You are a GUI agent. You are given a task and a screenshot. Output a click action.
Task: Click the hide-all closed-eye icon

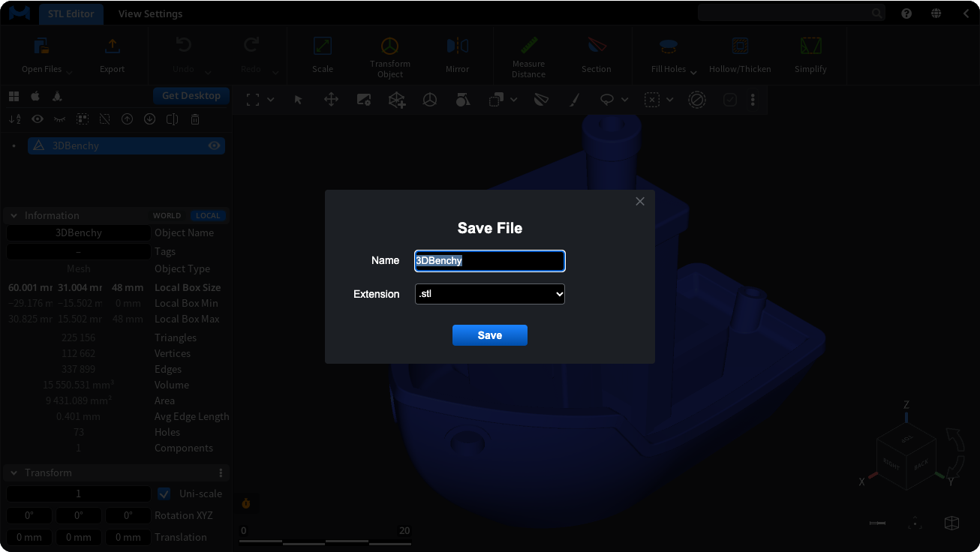pyautogui.click(x=60, y=119)
